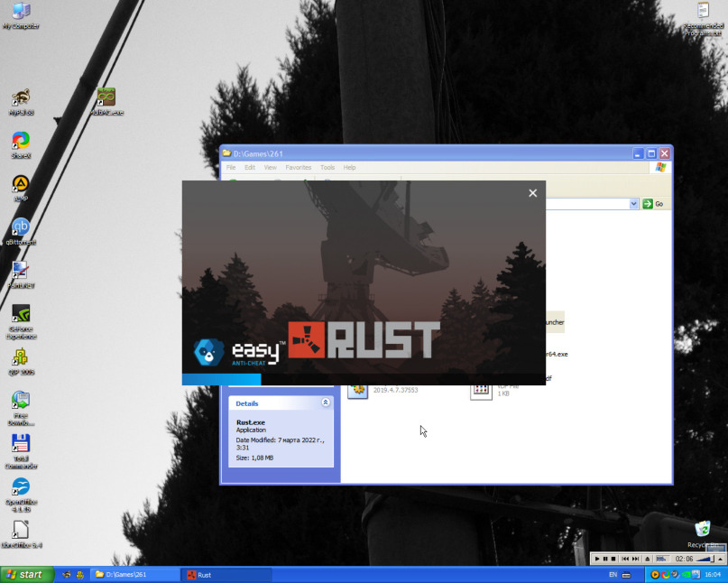Select the OpenOffice desktop icon
Image resolution: width=728 pixels, height=583 pixels.
(21, 495)
